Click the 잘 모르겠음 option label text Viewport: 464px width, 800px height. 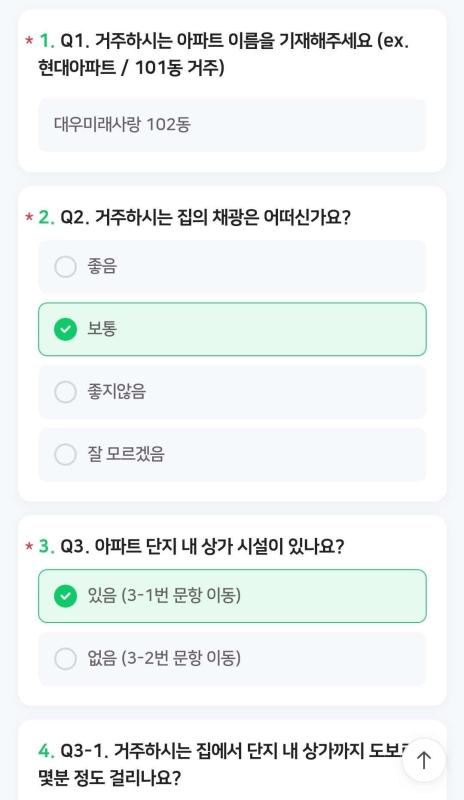click(x=126, y=454)
